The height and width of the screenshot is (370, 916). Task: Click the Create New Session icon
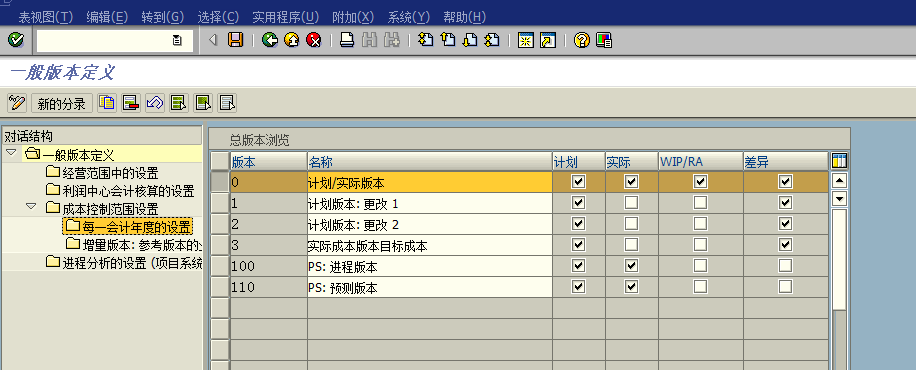[x=526, y=40]
